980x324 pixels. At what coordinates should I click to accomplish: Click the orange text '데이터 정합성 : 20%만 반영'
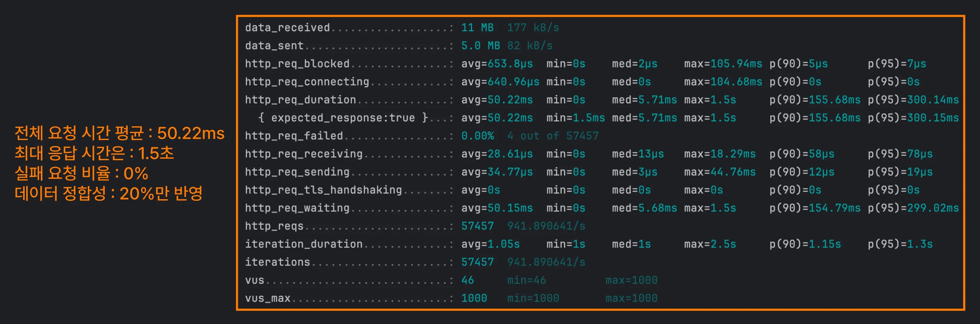(x=109, y=194)
